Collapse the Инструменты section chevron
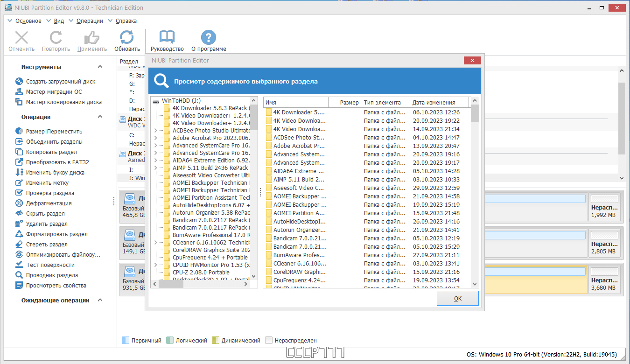Screen dimensions: 630x364 tap(100, 67)
